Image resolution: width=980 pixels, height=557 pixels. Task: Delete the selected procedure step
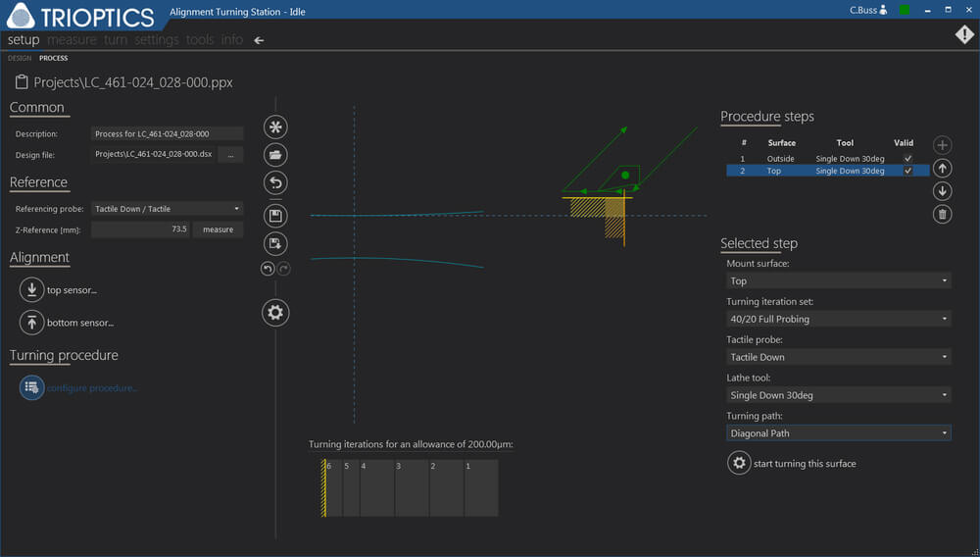coord(942,214)
